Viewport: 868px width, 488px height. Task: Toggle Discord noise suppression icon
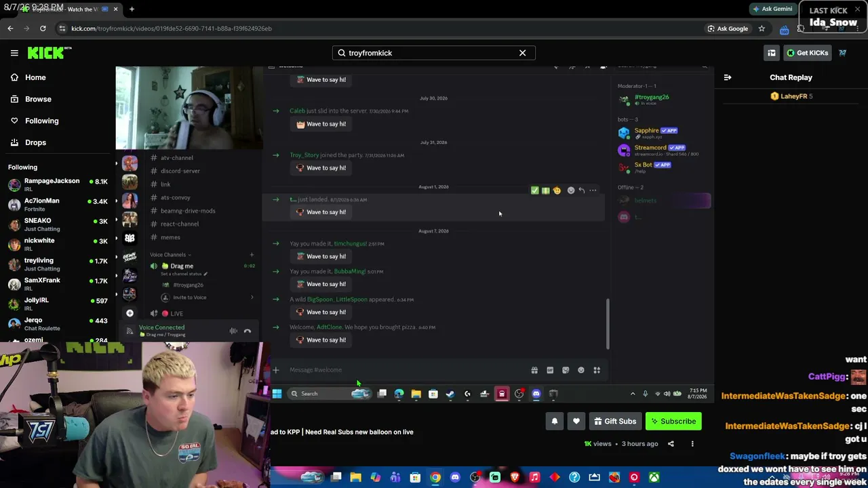click(x=233, y=331)
